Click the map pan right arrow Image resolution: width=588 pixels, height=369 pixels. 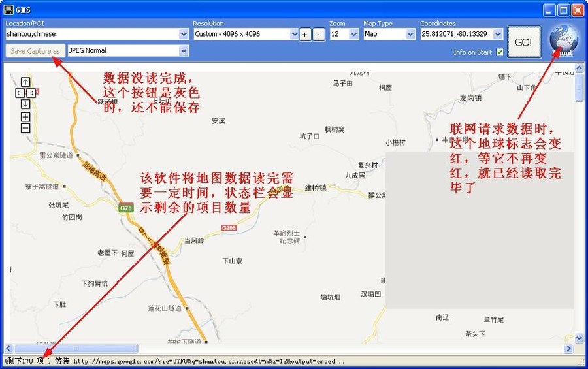31,93
